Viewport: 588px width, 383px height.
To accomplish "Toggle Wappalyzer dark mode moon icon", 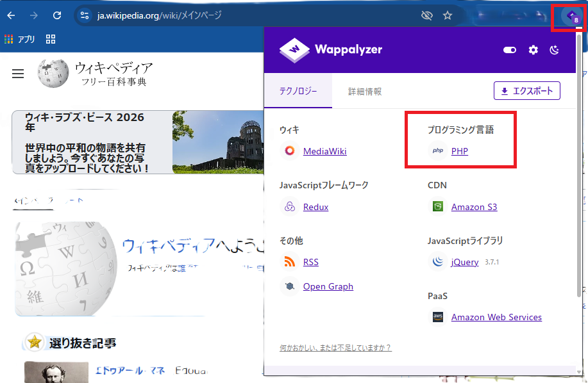I will click(554, 50).
